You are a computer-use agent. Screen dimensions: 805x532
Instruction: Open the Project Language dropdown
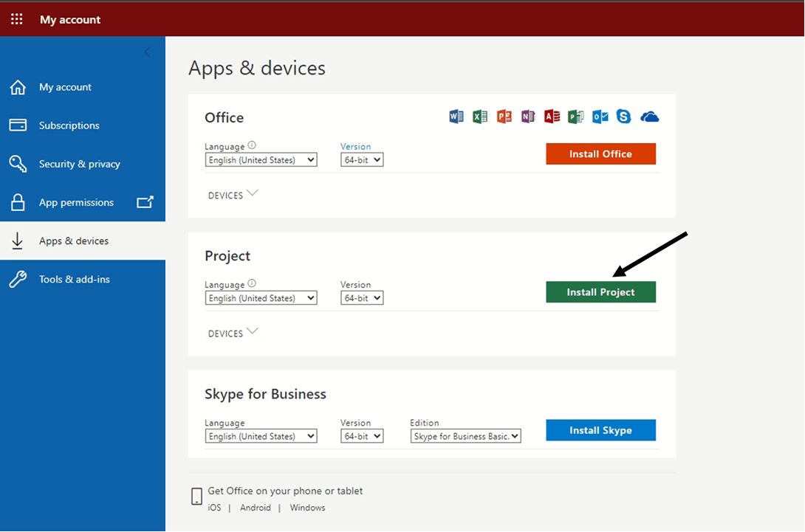[261, 298]
